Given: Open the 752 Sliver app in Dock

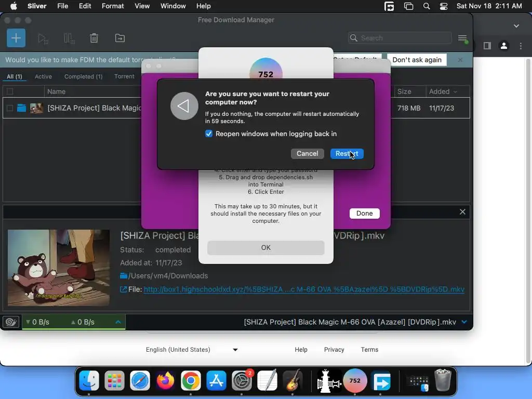Looking at the screenshot, I should click(355, 381).
